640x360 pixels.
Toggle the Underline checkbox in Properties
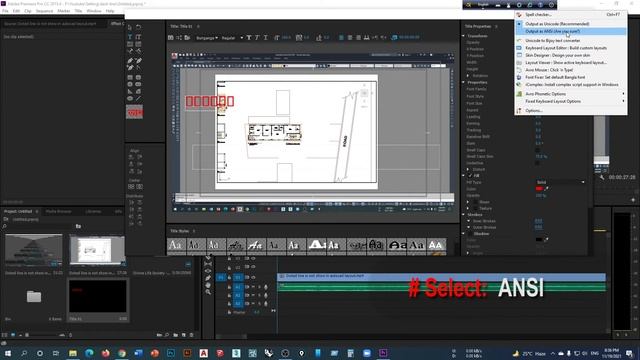pyautogui.click(x=538, y=163)
